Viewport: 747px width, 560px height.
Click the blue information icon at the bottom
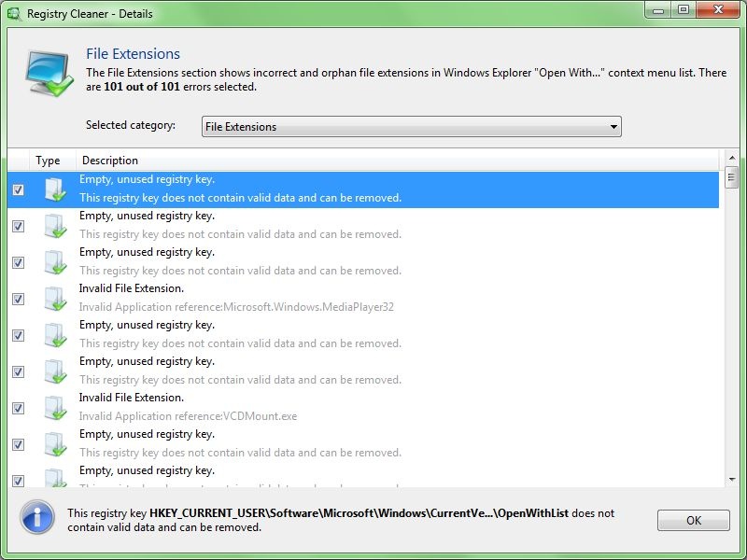(x=37, y=517)
